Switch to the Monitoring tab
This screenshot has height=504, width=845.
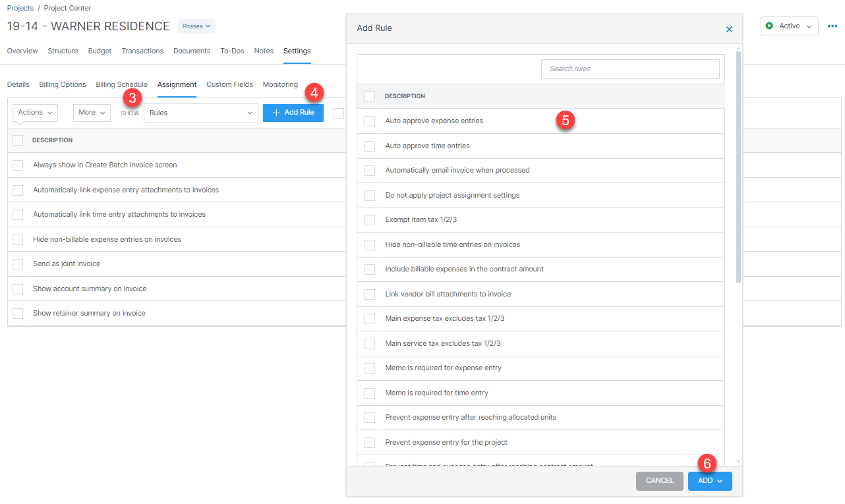[x=280, y=84]
